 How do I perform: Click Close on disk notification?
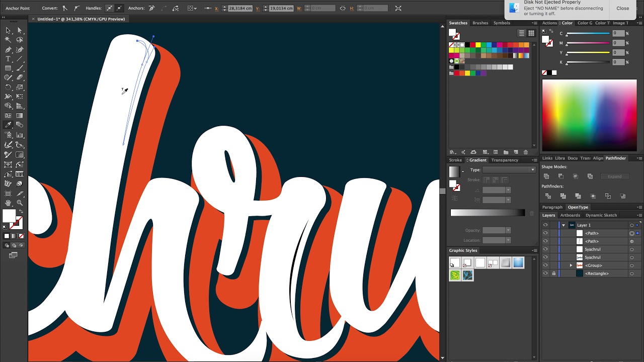(622, 8)
